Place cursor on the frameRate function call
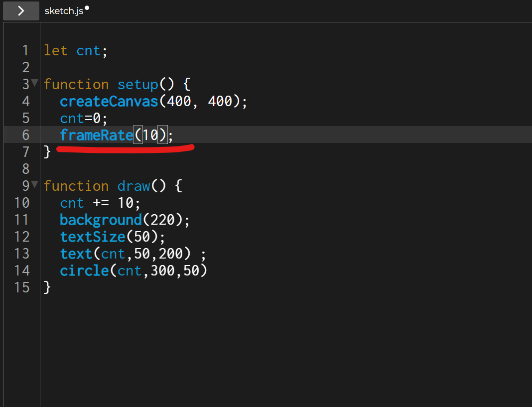 (x=96, y=135)
